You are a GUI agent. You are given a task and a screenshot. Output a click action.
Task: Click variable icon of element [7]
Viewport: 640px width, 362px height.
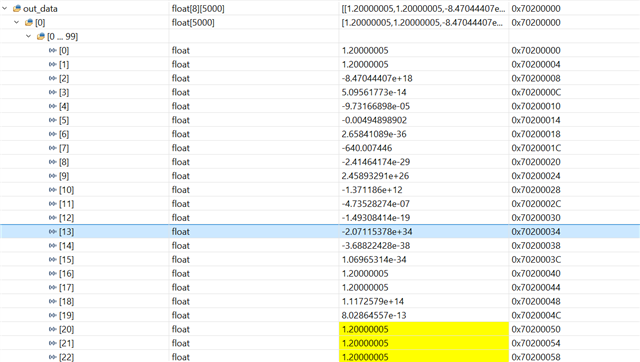(52, 148)
